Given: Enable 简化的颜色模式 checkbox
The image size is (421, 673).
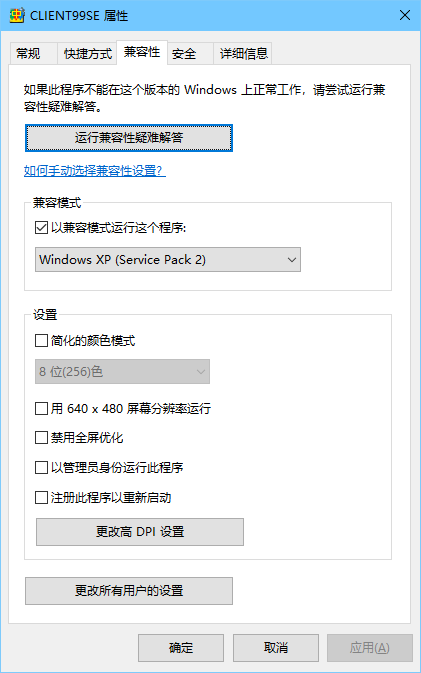Looking at the screenshot, I should coord(41,341).
